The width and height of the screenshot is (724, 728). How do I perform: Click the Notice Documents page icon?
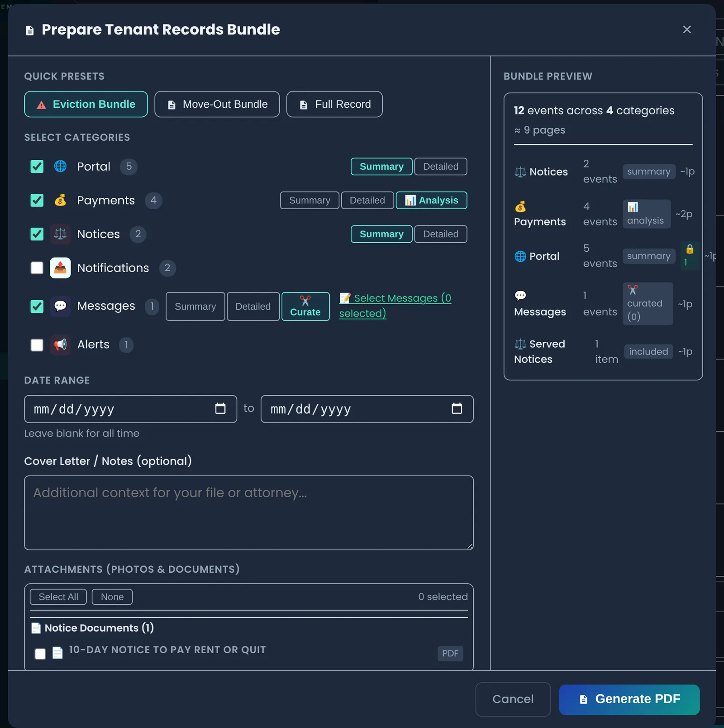click(36, 628)
